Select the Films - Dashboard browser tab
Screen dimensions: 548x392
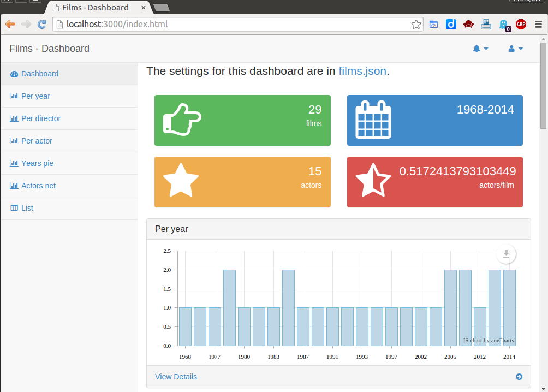point(98,7)
